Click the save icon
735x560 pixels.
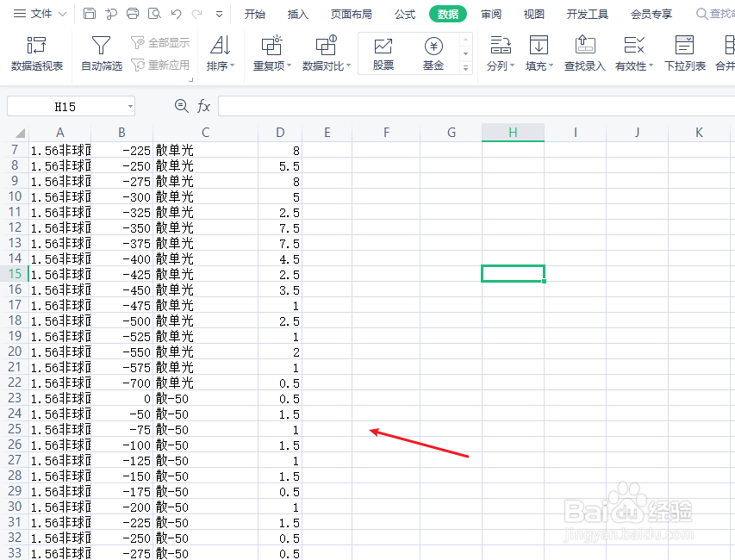89,14
